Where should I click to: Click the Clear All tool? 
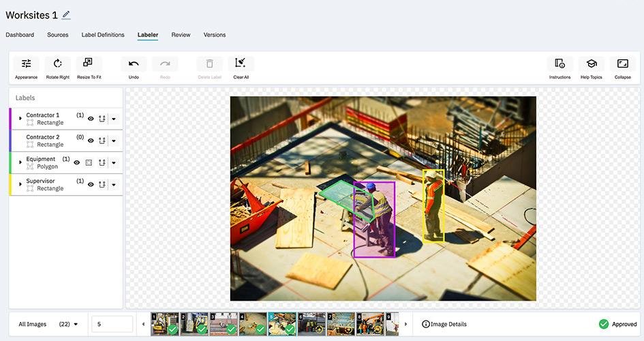click(241, 65)
